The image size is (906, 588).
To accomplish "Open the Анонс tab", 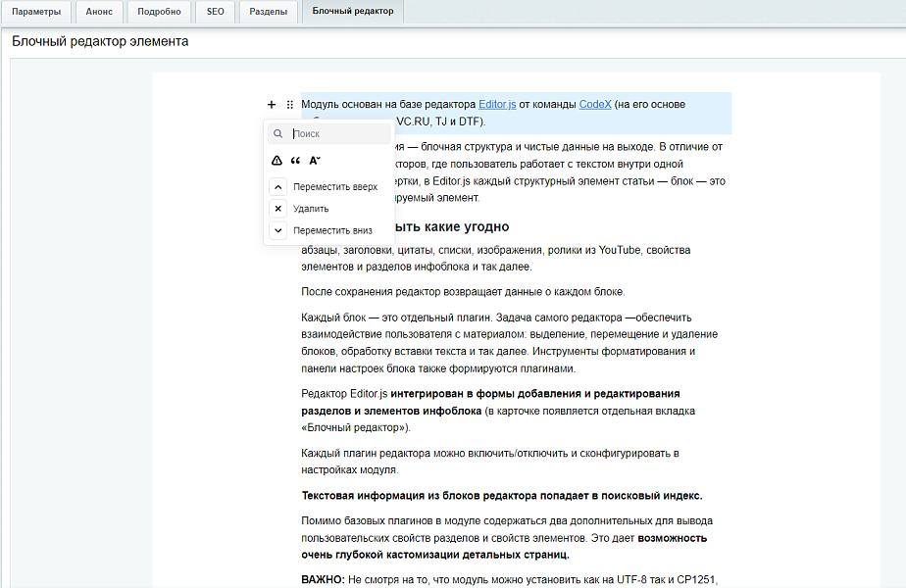I will [x=99, y=12].
